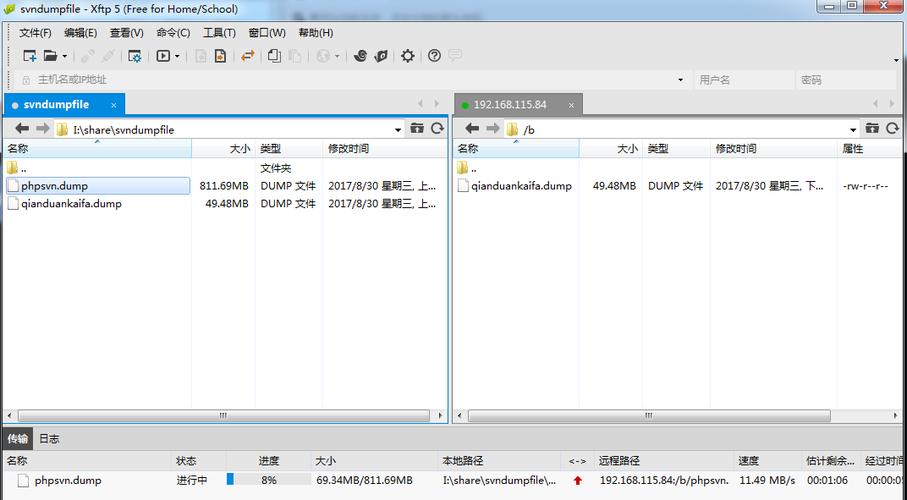Sort local files by 类型 column
Screen dimensions: 907x500
[289, 149]
